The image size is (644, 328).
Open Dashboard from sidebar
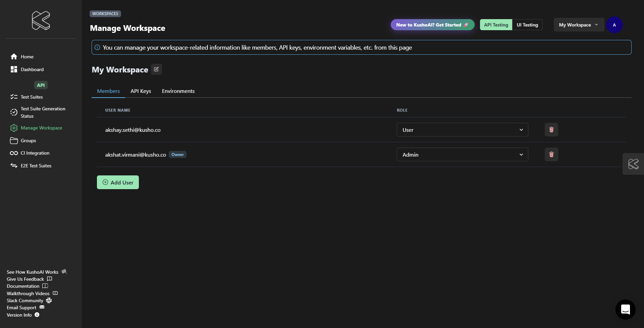click(x=32, y=69)
